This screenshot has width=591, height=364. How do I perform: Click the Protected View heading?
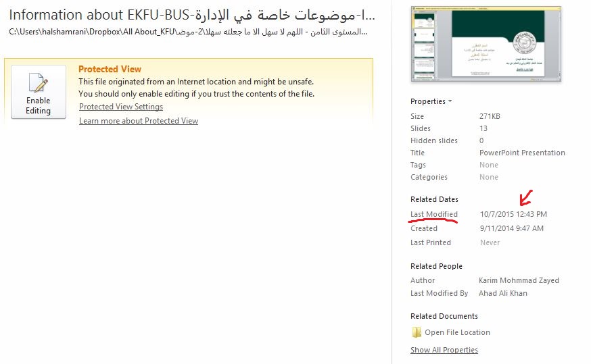point(110,70)
